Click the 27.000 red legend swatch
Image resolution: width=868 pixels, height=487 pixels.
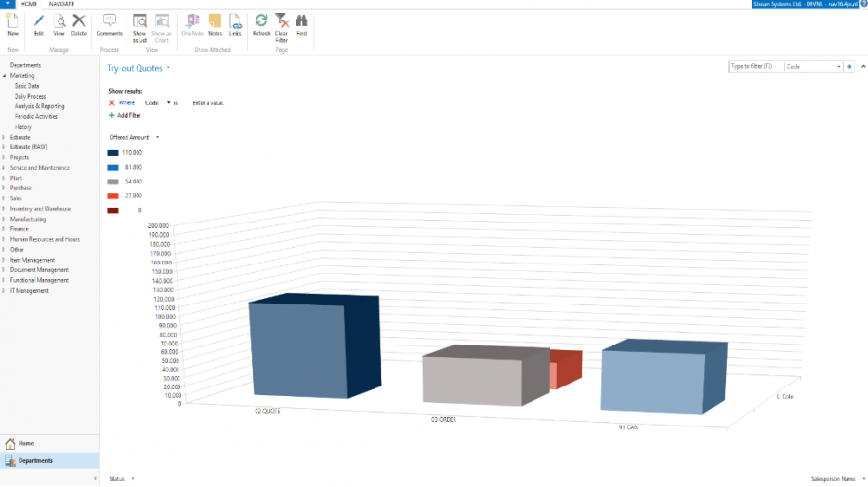pos(113,196)
